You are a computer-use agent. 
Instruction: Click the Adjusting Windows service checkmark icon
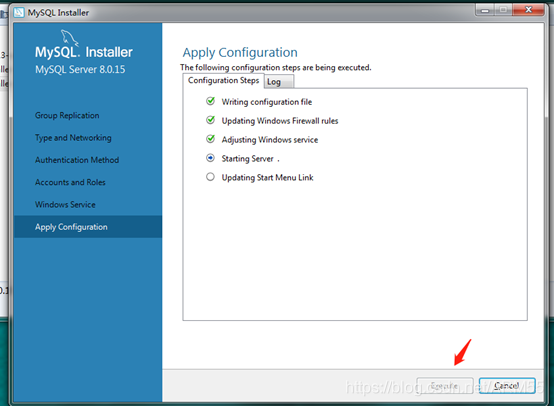210,139
